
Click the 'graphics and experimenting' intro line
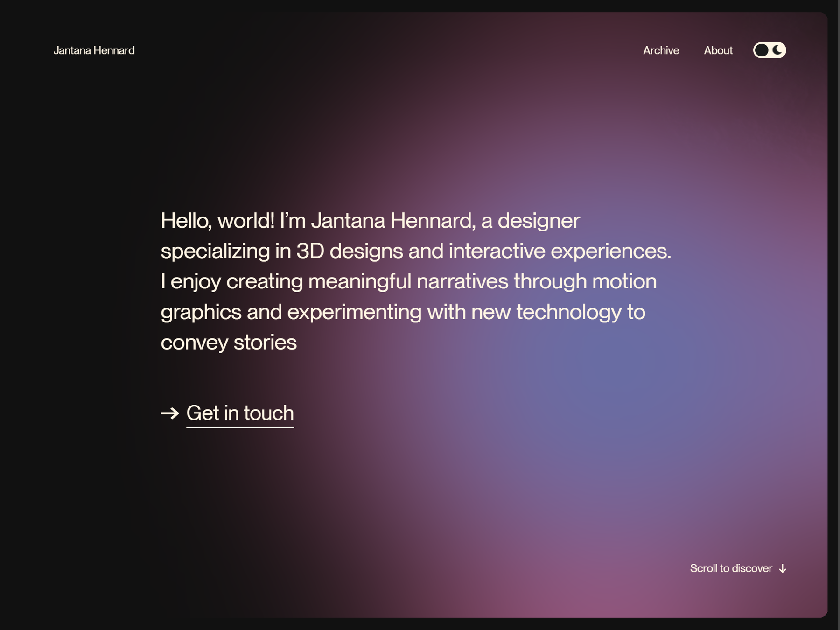[x=291, y=312]
